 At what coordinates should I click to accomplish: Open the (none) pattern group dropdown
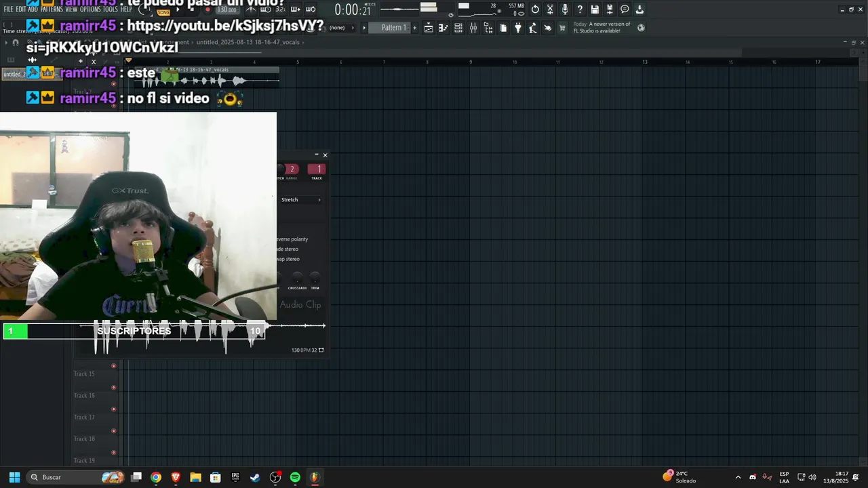click(341, 28)
